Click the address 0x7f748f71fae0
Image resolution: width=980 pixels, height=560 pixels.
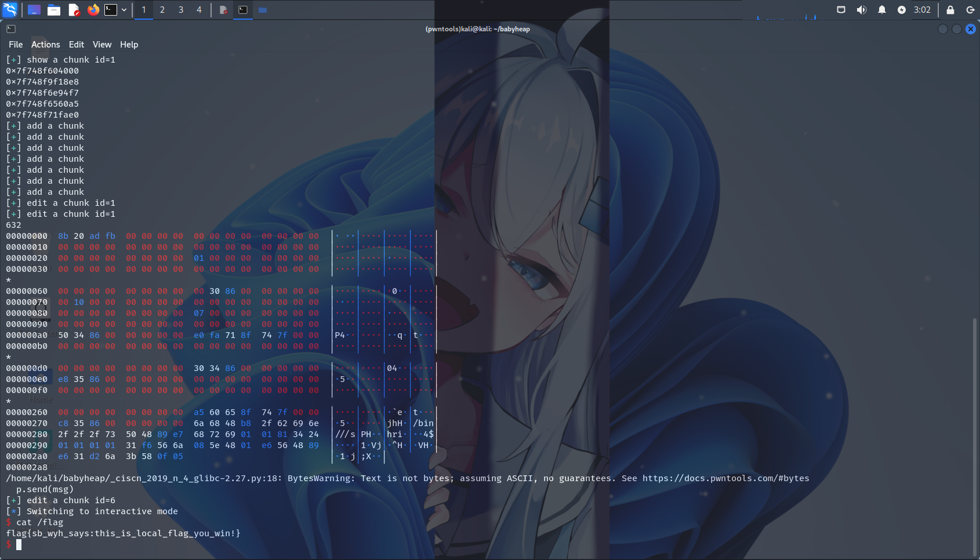coord(42,115)
